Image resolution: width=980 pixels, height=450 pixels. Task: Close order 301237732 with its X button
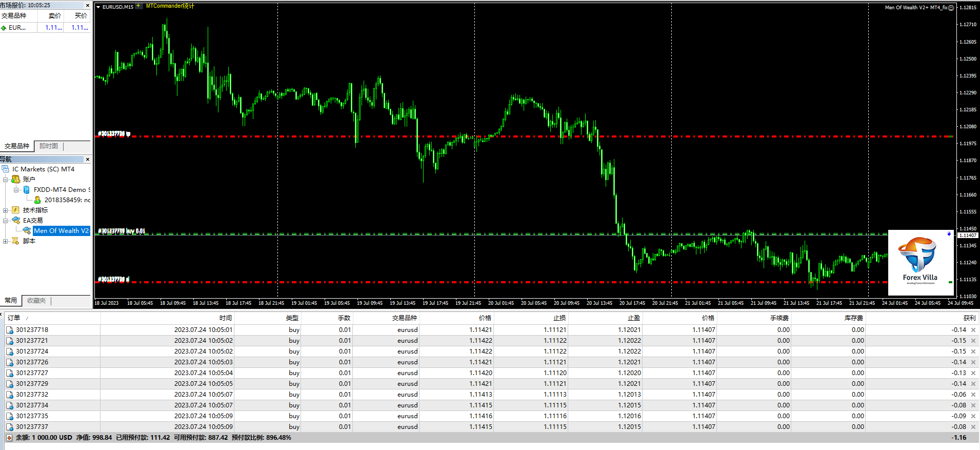973,395
